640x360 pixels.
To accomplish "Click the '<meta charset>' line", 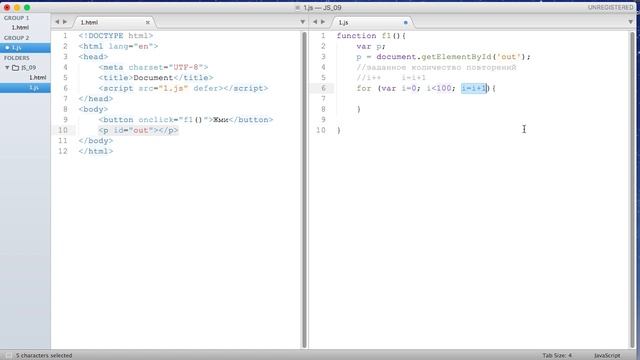I will coord(153,67).
